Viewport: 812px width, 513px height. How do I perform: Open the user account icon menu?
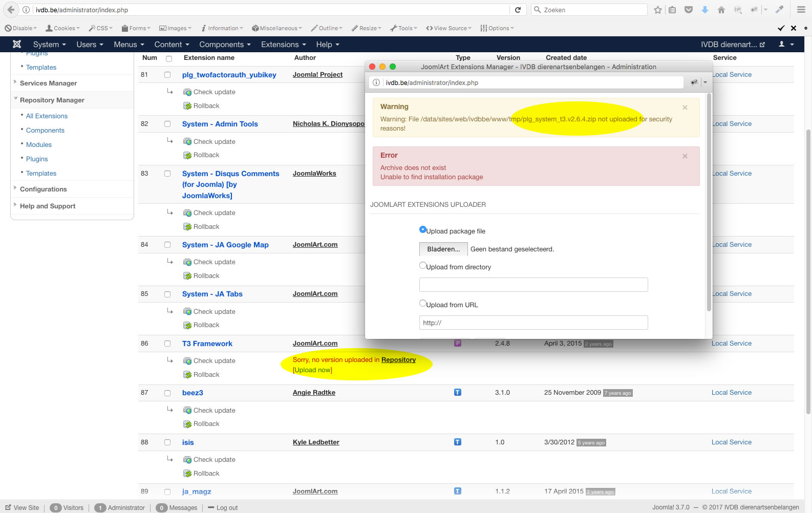786,45
